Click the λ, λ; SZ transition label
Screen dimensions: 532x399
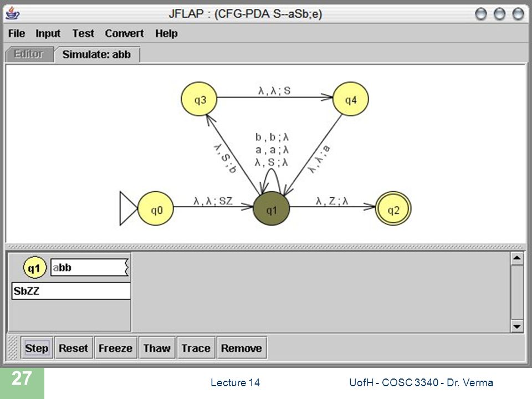213,201
